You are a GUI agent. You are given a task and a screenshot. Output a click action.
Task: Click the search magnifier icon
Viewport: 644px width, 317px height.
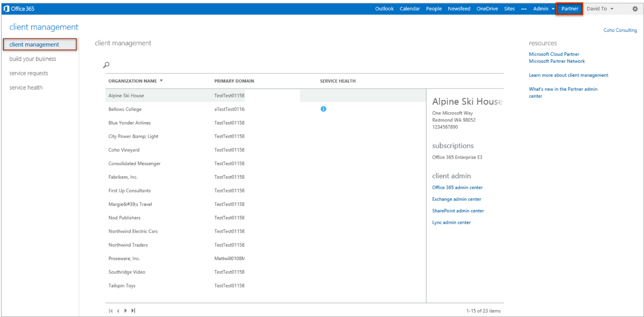coord(106,65)
